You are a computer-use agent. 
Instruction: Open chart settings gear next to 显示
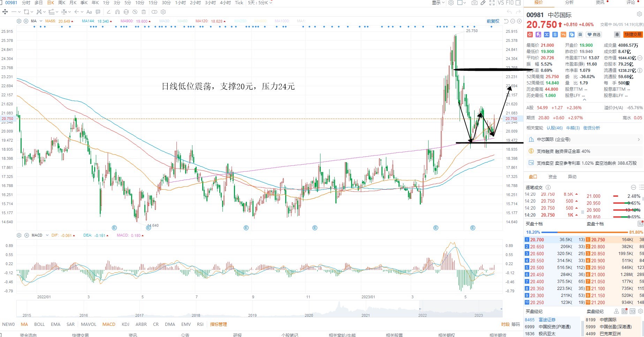(451, 3)
